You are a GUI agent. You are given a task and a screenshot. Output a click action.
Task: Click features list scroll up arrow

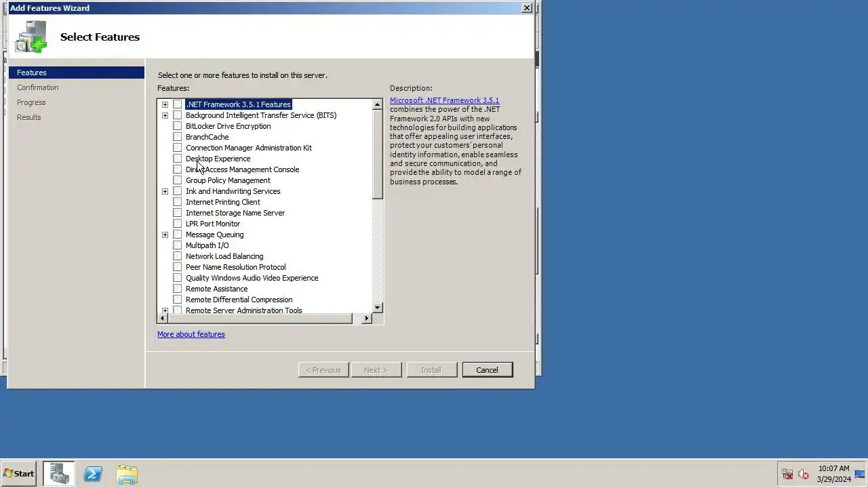coord(378,105)
